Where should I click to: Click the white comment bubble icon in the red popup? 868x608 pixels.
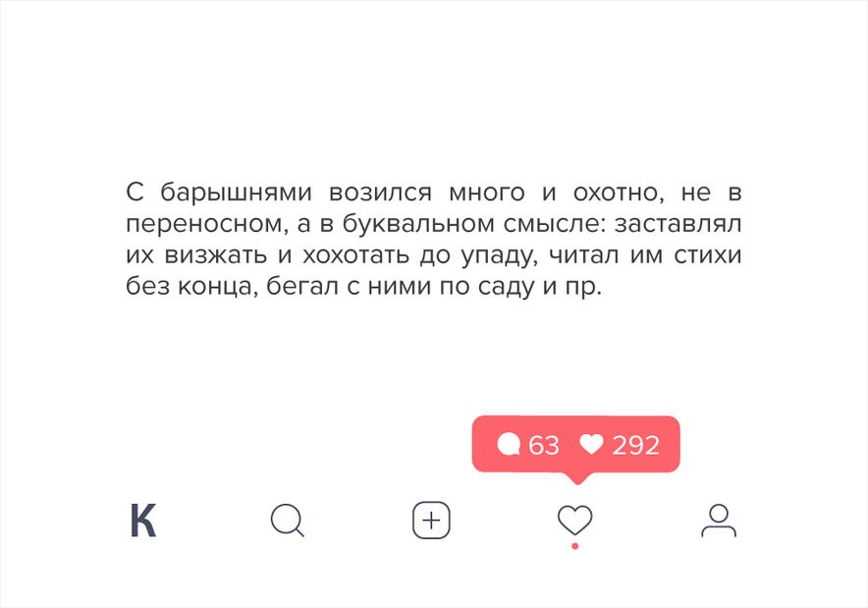pos(509,445)
